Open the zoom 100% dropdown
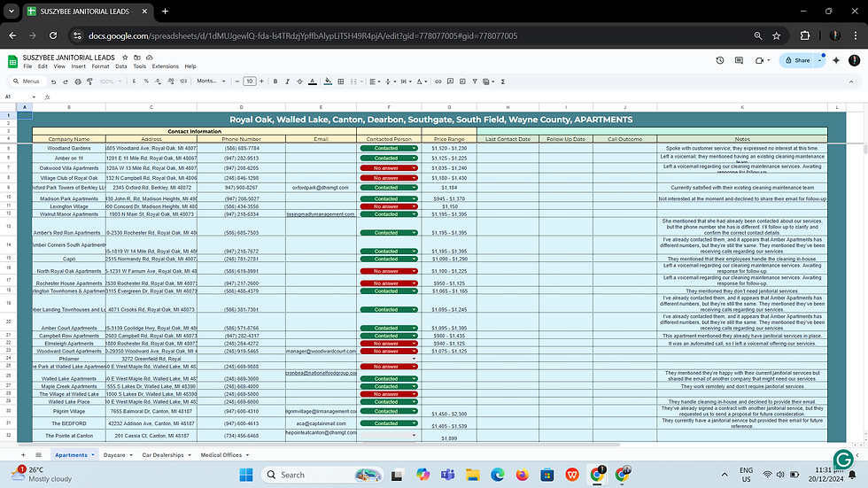The image size is (868, 488). click(111, 81)
